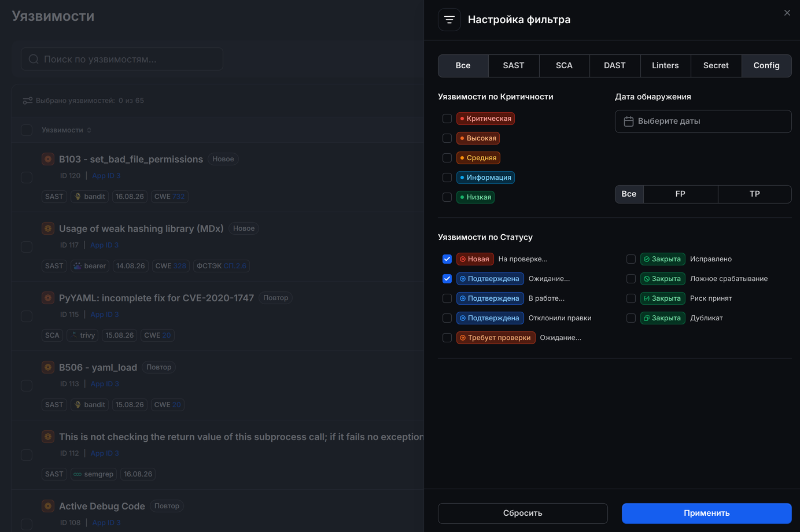Select the TP filter option

point(755,194)
